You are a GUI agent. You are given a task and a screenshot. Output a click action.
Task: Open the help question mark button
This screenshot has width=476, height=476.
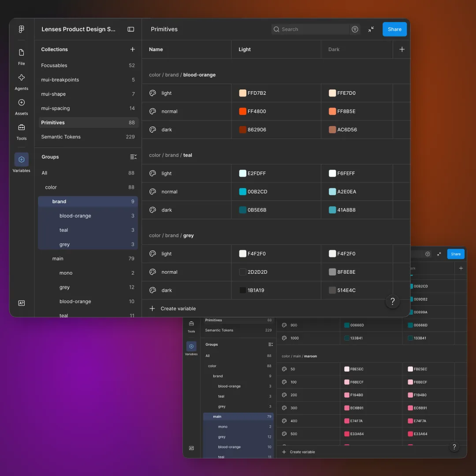pyautogui.click(x=393, y=301)
